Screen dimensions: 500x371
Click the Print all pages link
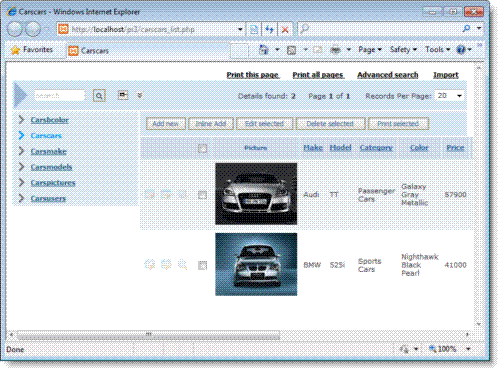318,75
